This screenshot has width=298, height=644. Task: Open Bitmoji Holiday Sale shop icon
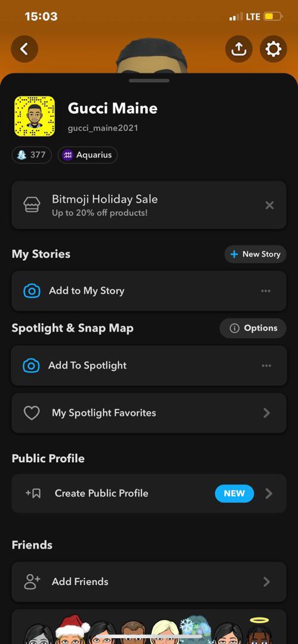pyautogui.click(x=32, y=205)
